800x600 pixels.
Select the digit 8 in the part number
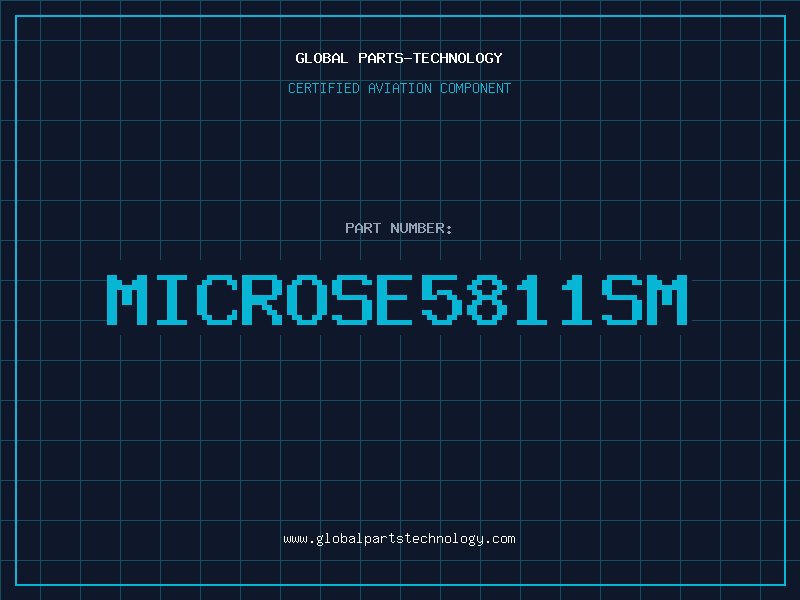[487, 299]
